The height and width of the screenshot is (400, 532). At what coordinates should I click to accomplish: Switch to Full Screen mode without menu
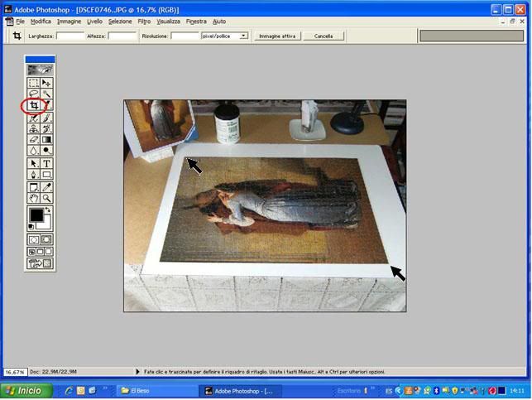click(49, 252)
